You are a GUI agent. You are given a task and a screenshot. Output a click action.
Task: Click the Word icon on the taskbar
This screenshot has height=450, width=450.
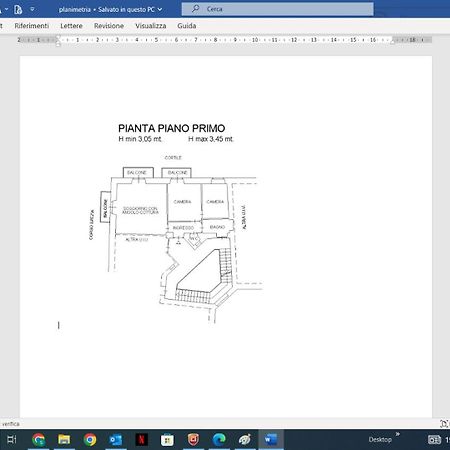pyautogui.click(x=271, y=440)
